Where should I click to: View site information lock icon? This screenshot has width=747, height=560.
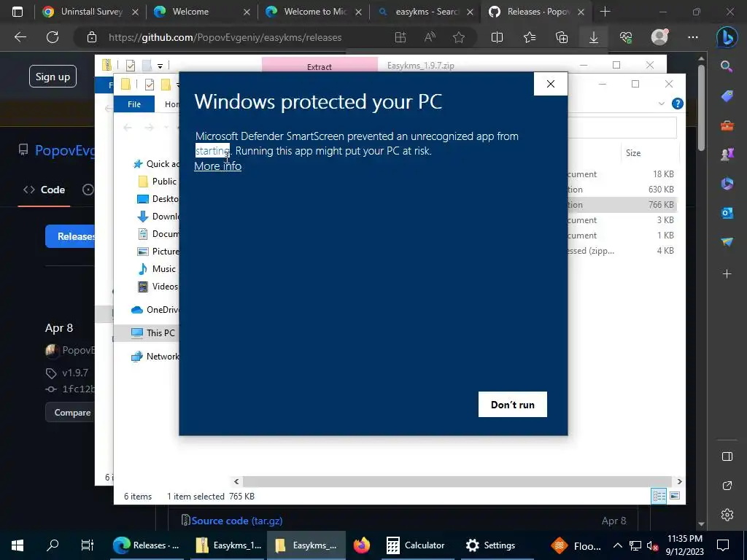click(91, 37)
